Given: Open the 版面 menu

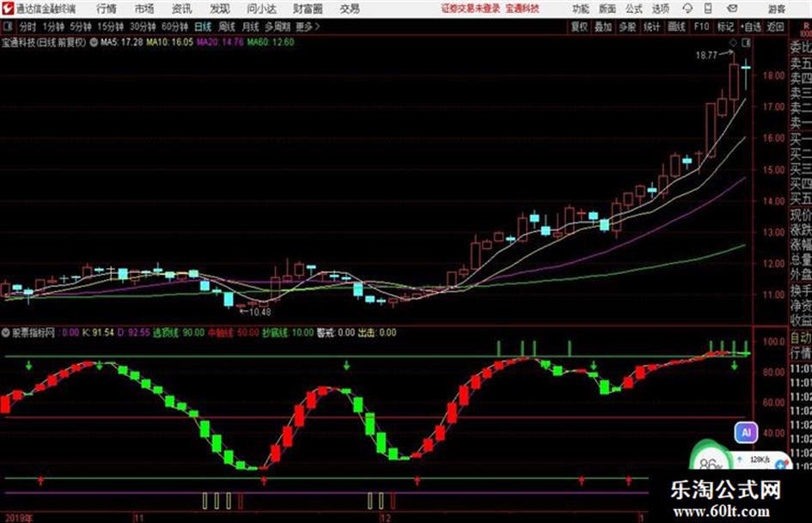Looking at the screenshot, I should 607,9.
